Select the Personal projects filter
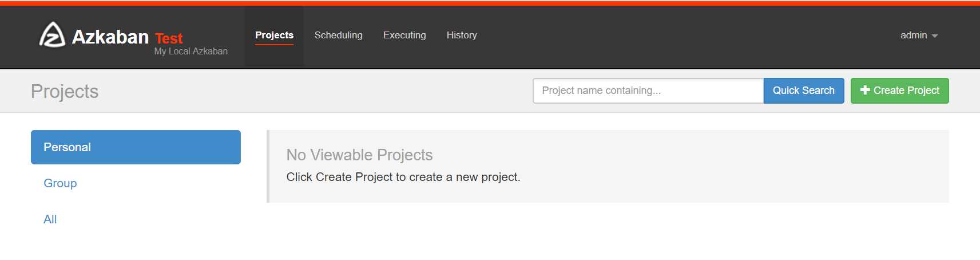980x260 pixels. [136, 147]
